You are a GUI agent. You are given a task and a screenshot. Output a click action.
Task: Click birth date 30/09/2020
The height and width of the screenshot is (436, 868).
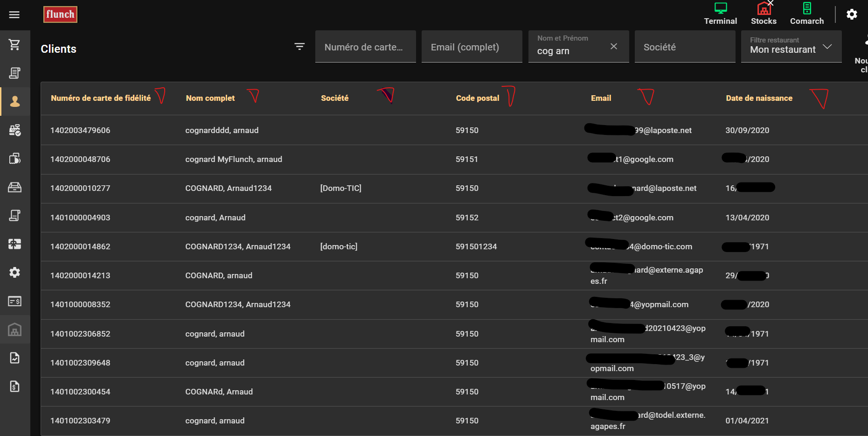747,130
